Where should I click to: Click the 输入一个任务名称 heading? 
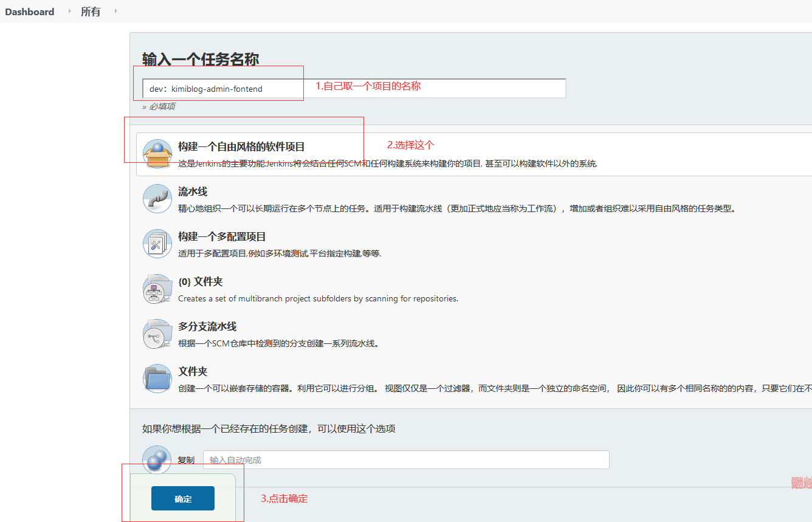[201, 59]
